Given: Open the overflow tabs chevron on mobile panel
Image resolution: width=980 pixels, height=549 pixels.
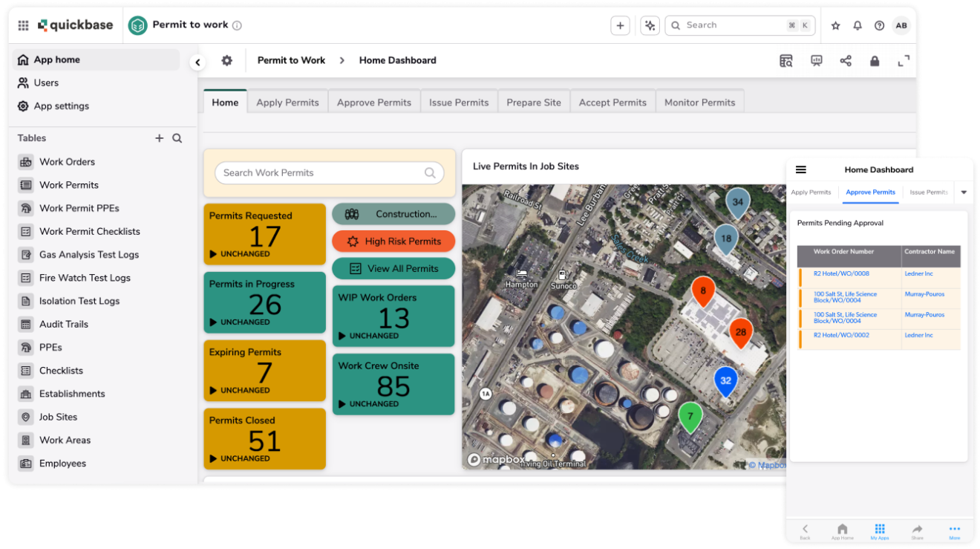Looking at the screenshot, I should 963,192.
